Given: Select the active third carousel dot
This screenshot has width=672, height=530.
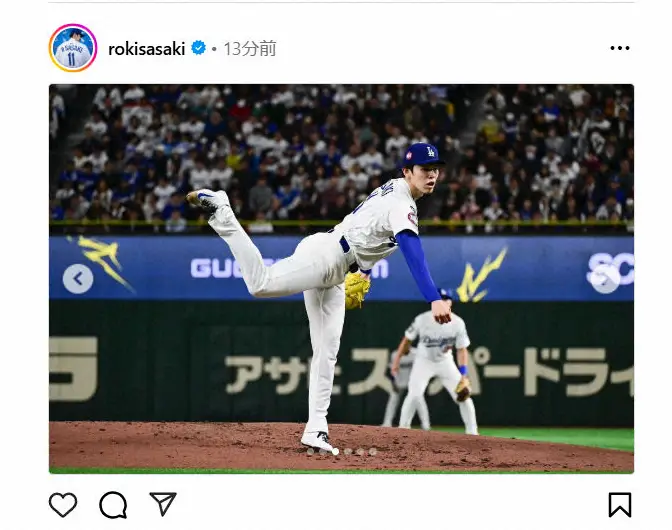Looking at the screenshot, I should pyautogui.click(x=335, y=451).
